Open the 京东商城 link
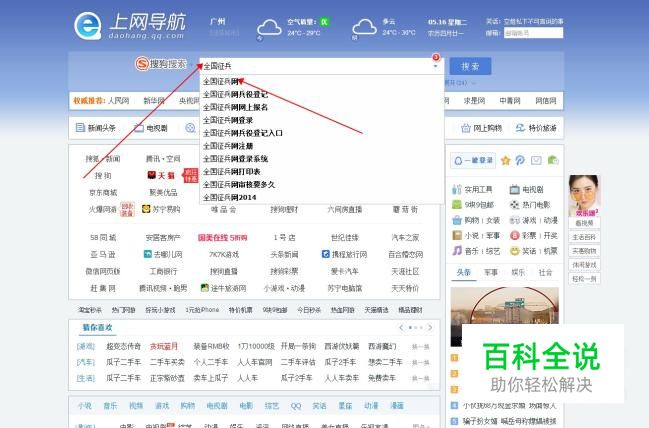This screenshot has height=428, width=649. (103, 192)
